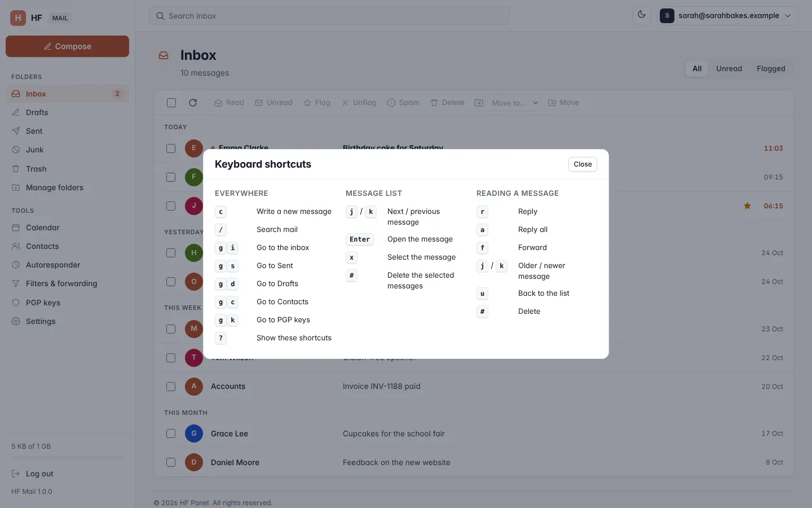Click the Delete toolbar button
812x508 pixels.
coord(448,103)
